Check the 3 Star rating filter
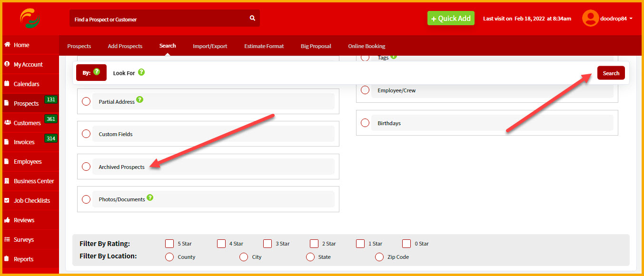644x276 pixels. 268,244
